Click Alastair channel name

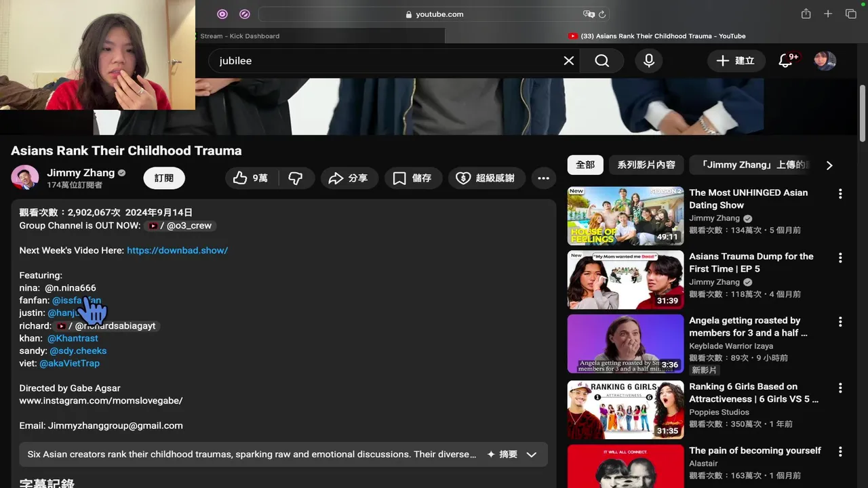click(703, 464)
